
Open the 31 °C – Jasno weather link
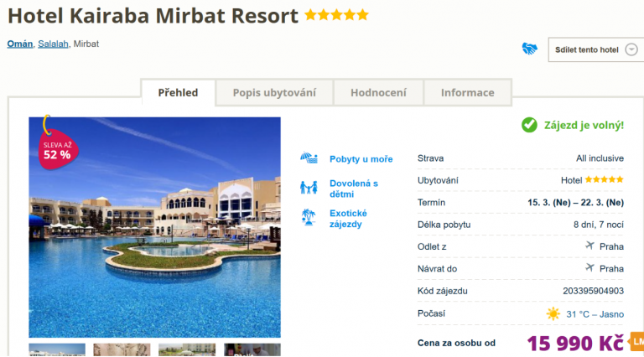[595, 314]
